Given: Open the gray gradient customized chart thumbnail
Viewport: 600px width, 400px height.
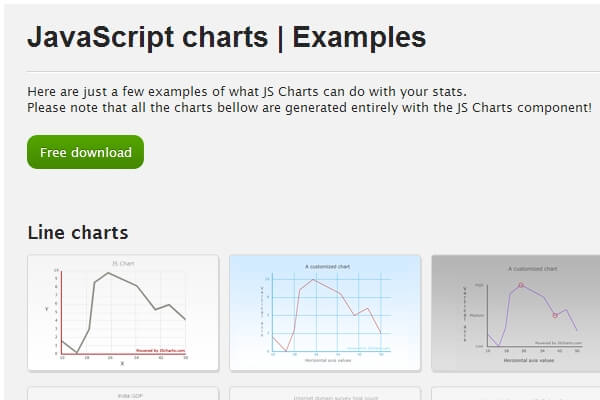Looking at the screenshot, I should click(515, 312).
